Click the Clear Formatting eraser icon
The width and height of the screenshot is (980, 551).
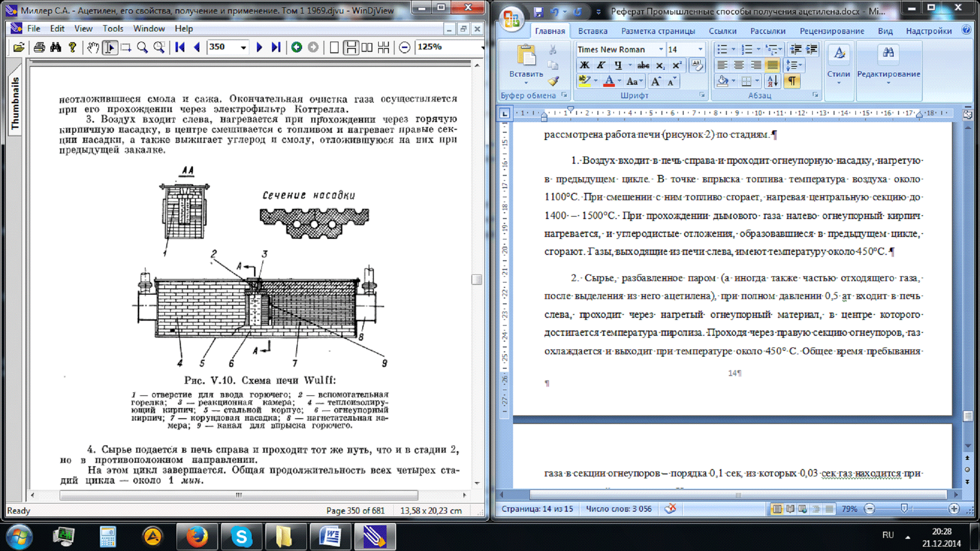[697, 65]
